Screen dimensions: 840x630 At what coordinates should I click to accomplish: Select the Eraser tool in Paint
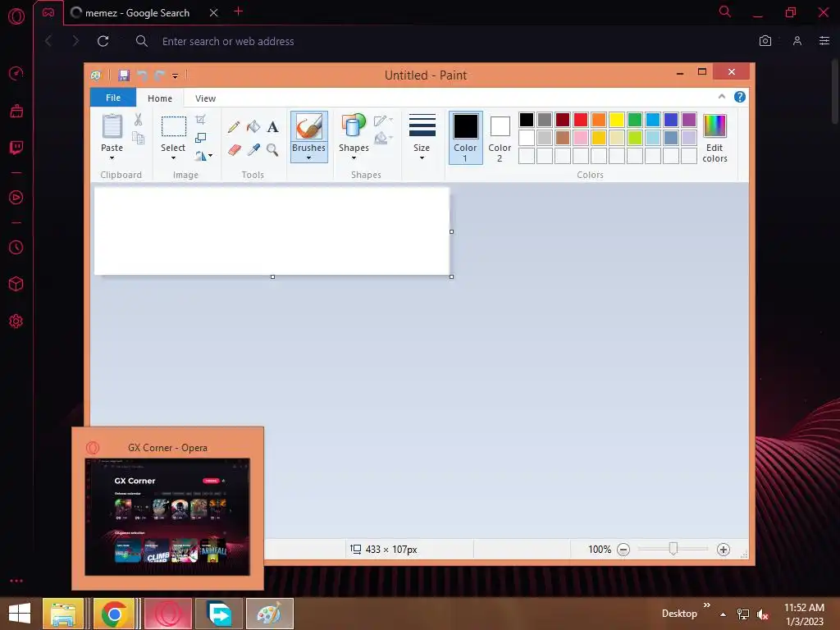pos(234,149)
